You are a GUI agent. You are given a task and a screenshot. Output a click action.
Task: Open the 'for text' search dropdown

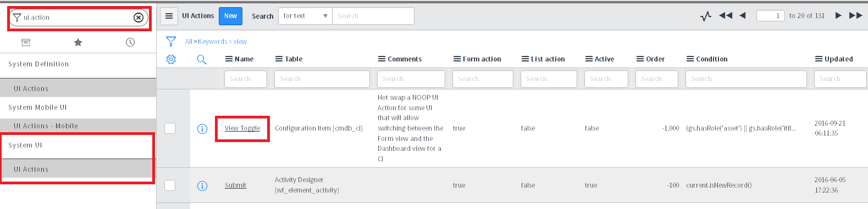(306, 16)
